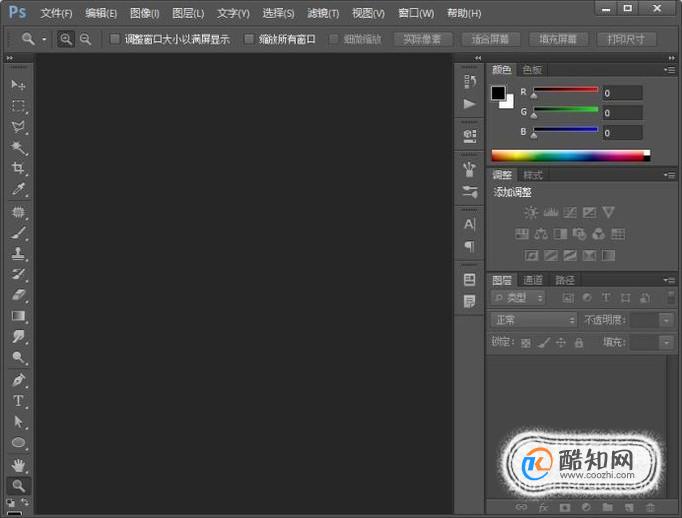Activate the Hand tool
The width and height of the screenshot is (682, 518).
click(x=18, y=465)
